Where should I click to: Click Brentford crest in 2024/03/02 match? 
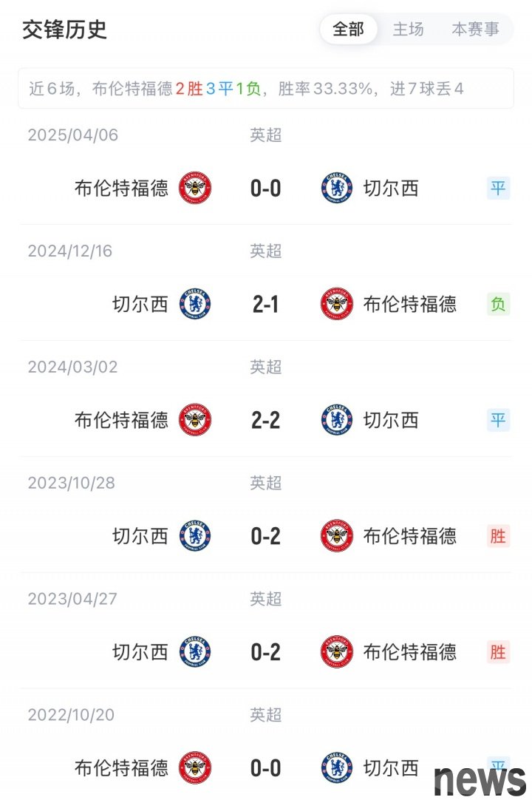pos(195,420)
